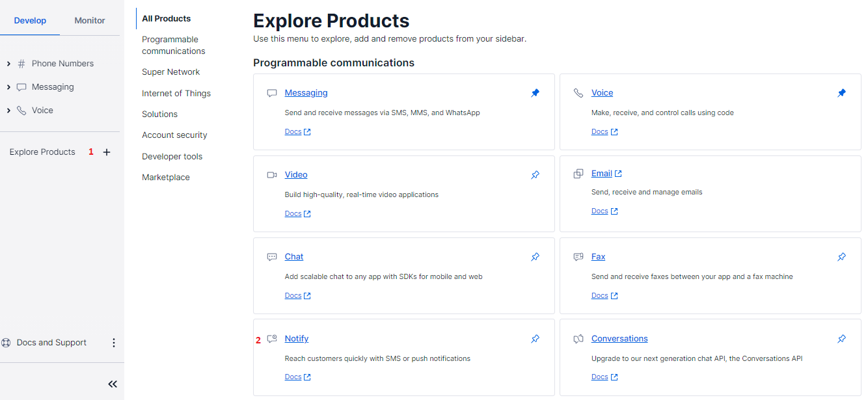Image resolution: width=868 pixels, height=400 pixels.
Task: Click Voice label in left sidebar
Action: (42, 111)
